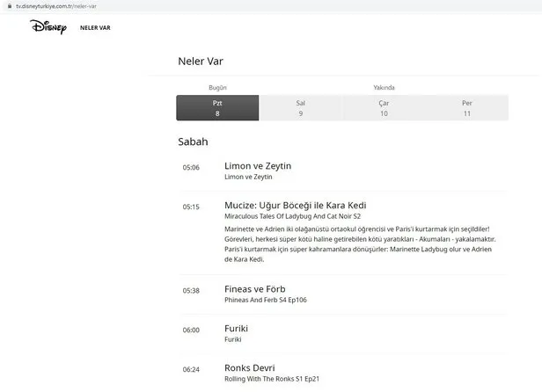
Task: Click the 05:38 time slot
Action: coord(191,290)
